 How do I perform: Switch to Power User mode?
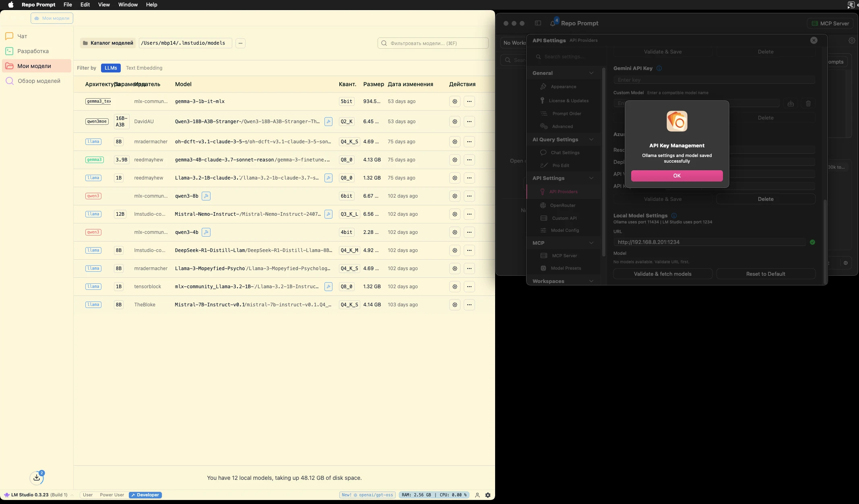(112, 495)
